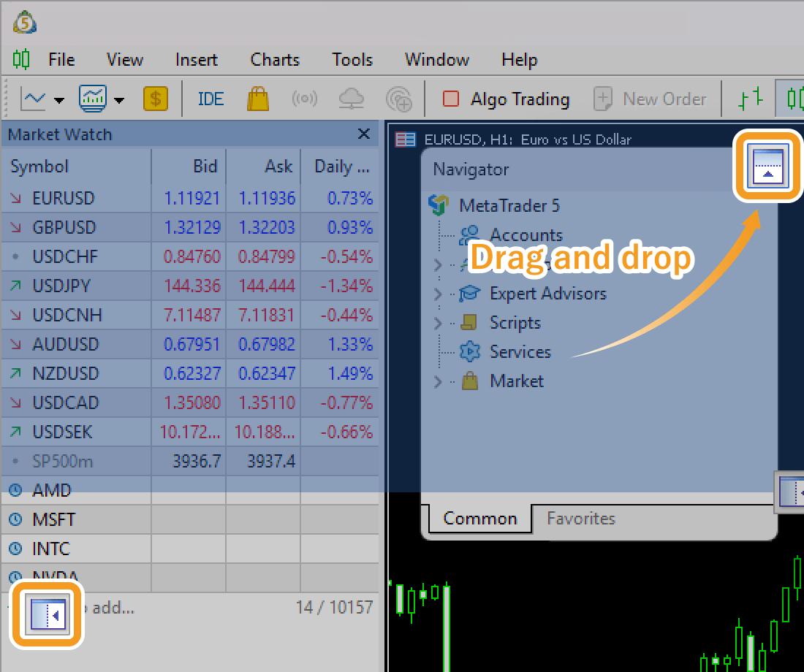Expand the Expert Advisors tree node
This screenshot has width=804, height=672.
[x=438, y=294]
